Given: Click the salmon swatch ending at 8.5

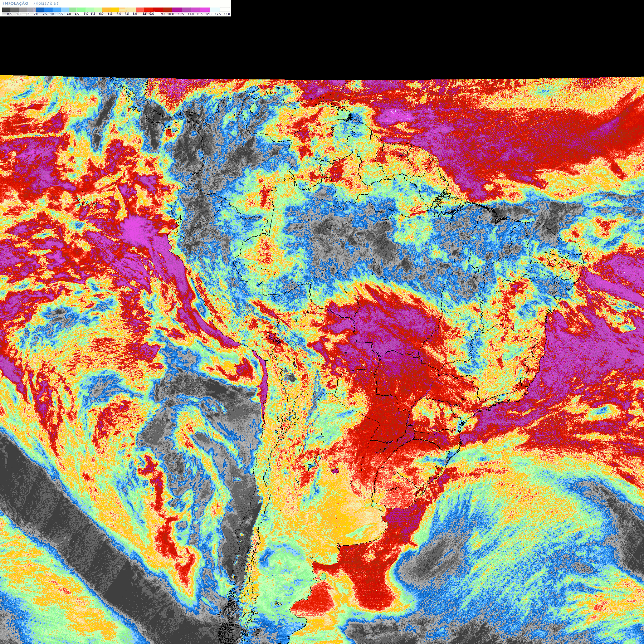Looking at the screenshot, I should click(x=140, y=10).
